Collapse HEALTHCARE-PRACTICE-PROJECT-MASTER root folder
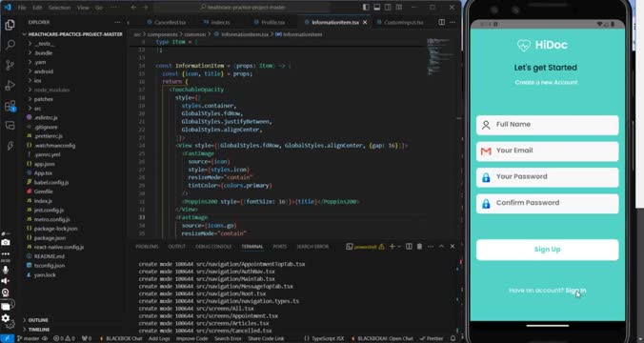Image resolution: width=644 pixels, height=343 pixels. coord(72,34)
